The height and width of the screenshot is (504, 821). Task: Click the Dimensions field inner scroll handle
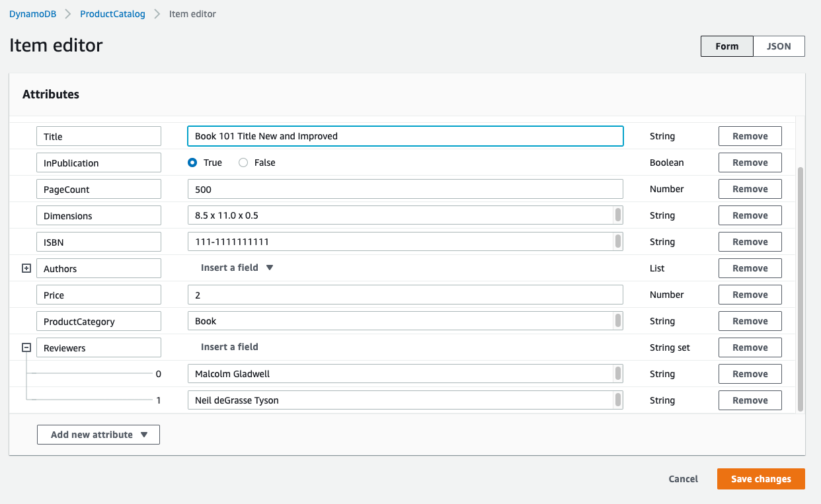tap(618, 215)
